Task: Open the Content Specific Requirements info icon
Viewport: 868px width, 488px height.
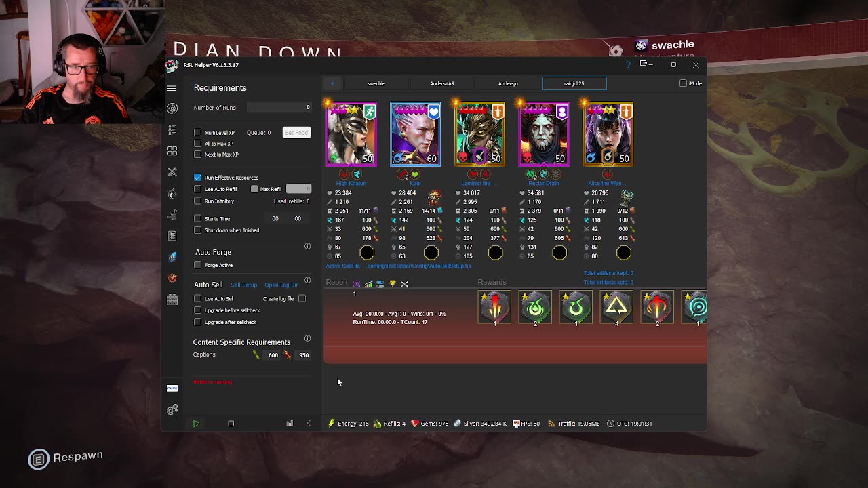Action: click(307, 338)
